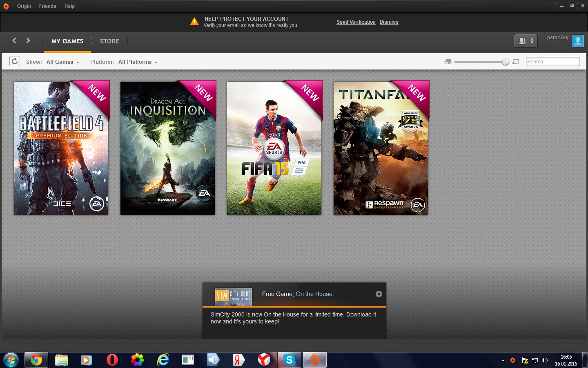This screenshot has height=368, width=588.
Task: Go forward with the right arrow
Action: (x=28, y=40)
